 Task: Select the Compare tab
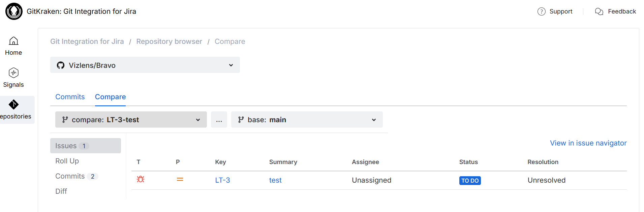[x=110, y=97]
